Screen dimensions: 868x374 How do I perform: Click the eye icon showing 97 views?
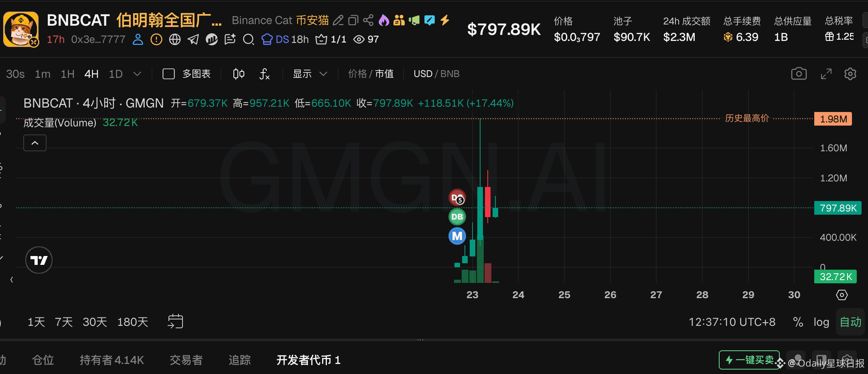(366, 39)
